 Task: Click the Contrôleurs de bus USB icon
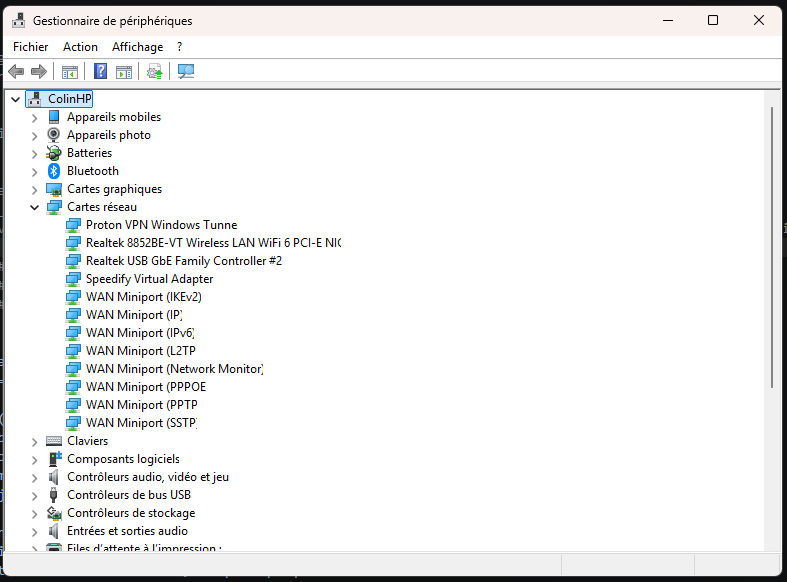(x=54, y=495)
